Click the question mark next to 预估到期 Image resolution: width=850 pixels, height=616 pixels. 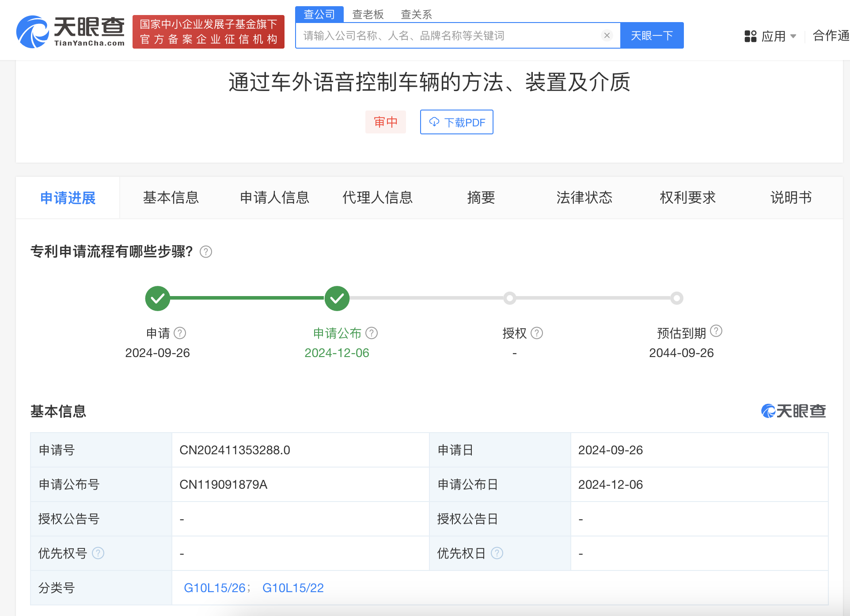point(716,331)
